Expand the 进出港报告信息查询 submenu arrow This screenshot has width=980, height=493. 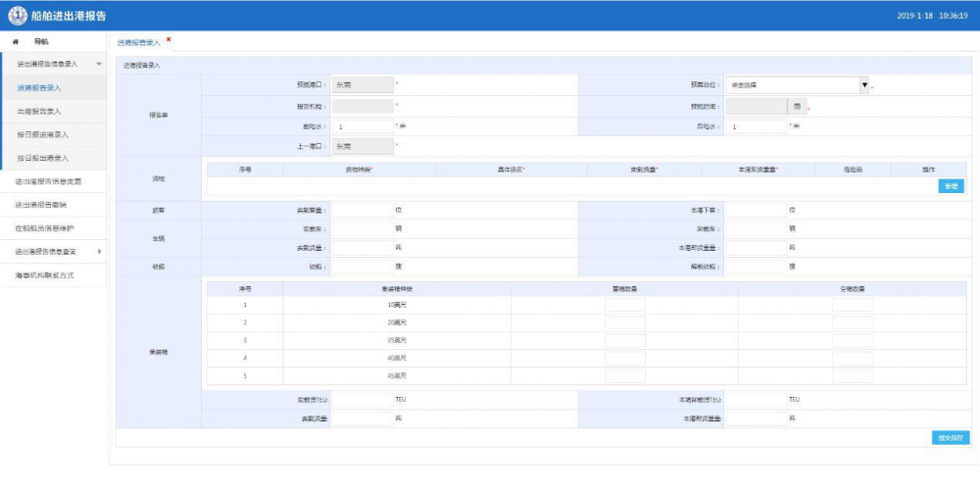point(99,252)
